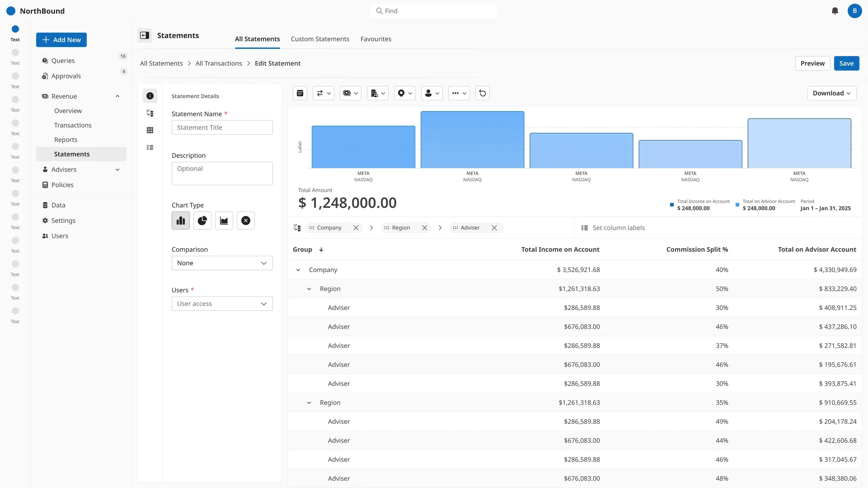Image resolution: width=868 pixels, height=488 pixels.
Task: Click the grouping hierarchy icon before Company chip
Action: click(297, 228)
